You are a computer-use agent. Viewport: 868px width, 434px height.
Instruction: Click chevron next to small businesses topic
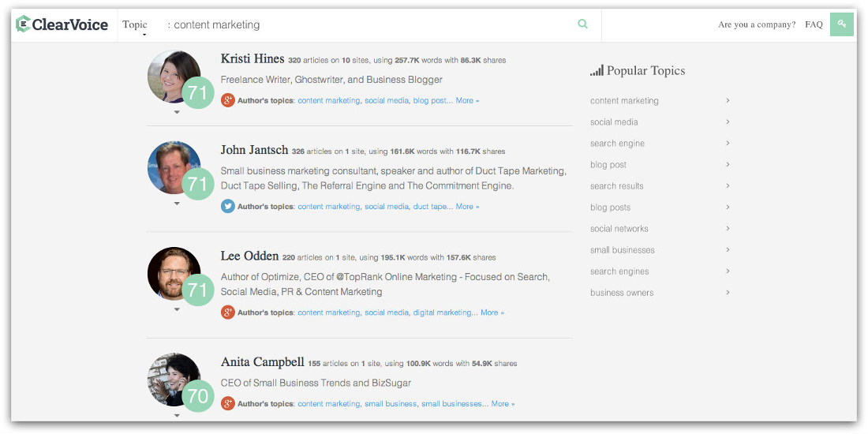pos(728,249)
